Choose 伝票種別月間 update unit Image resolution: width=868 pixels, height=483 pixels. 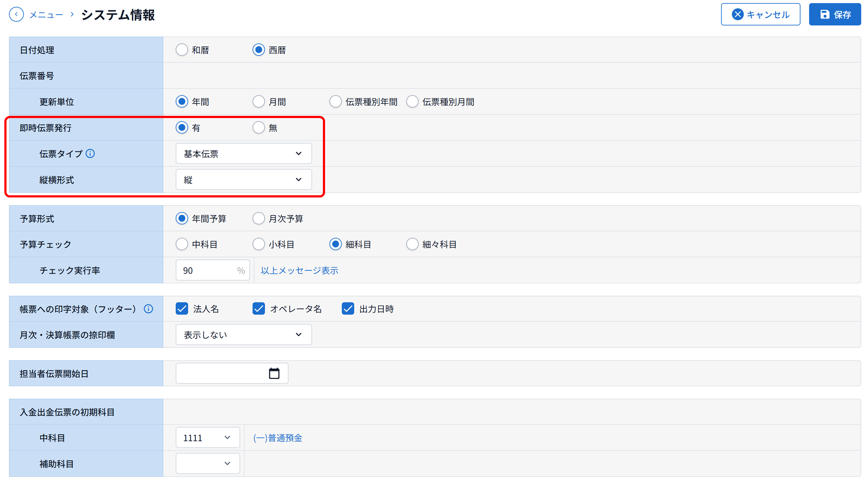click(412, 102)
